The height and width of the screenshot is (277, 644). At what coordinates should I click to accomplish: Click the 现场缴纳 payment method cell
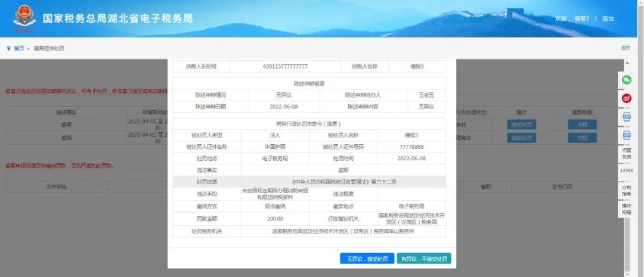(275, 207)
